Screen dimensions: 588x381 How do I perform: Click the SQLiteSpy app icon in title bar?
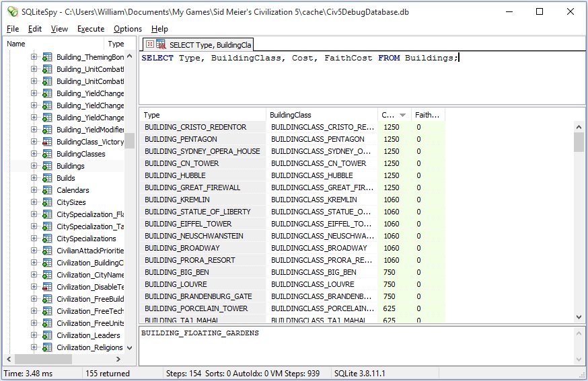12,11
